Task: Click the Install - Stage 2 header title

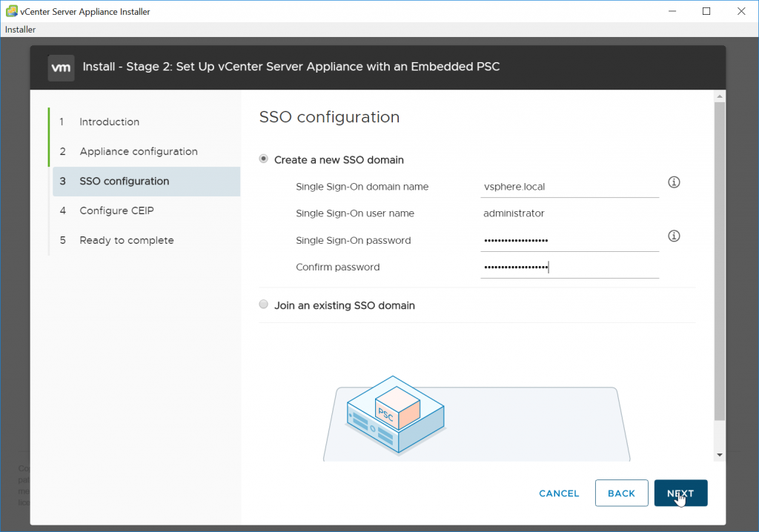Action: [x=291, y=67]
